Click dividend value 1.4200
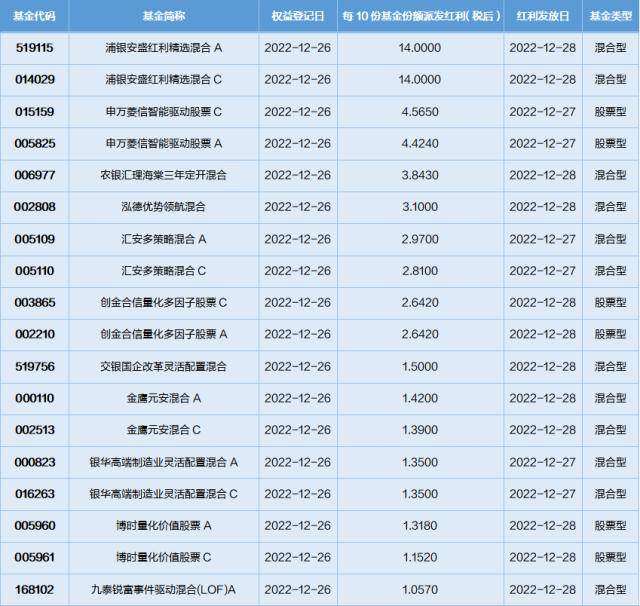 (420, 398)
